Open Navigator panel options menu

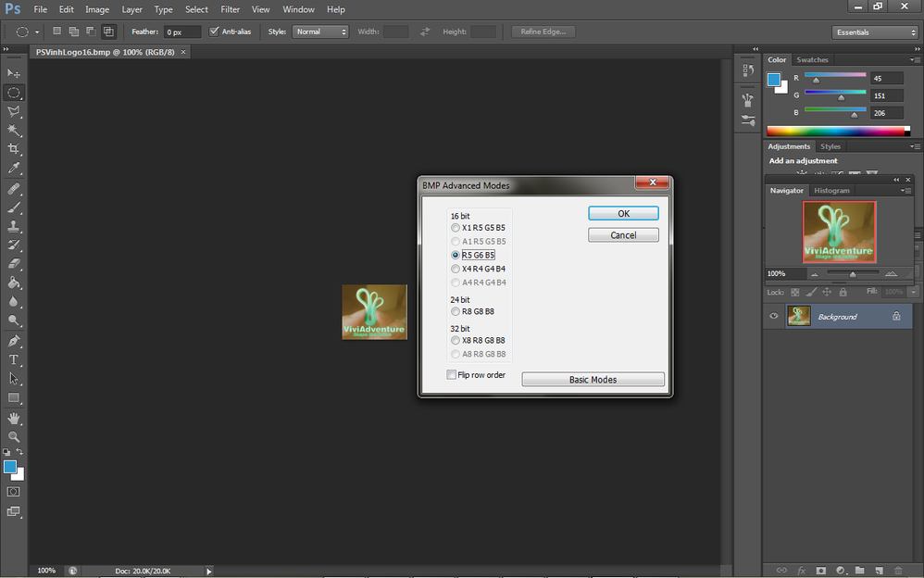pyautogui.click(x=905, y=191)
